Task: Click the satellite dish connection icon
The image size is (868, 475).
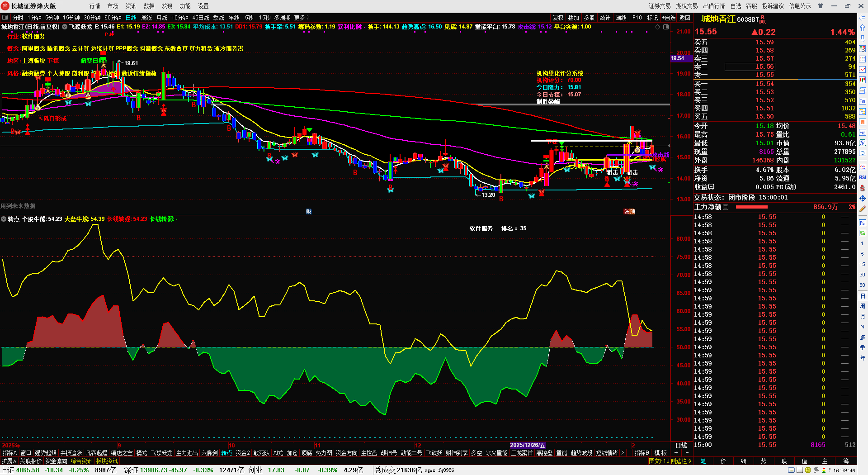Action: tap(816, 470)
